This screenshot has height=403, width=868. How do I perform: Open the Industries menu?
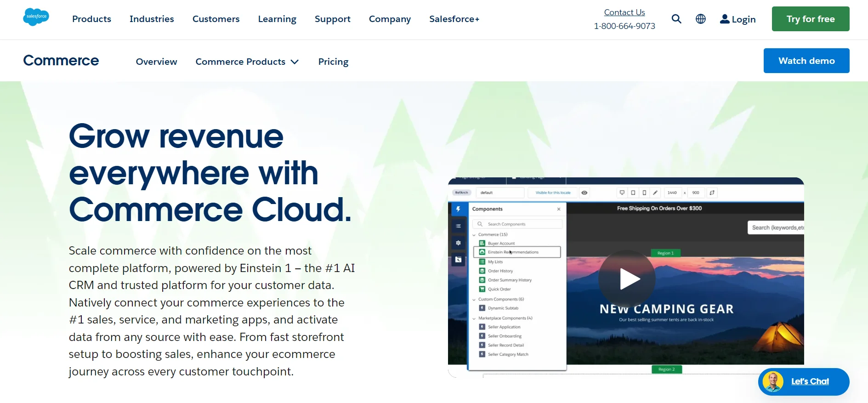[152, 19]
